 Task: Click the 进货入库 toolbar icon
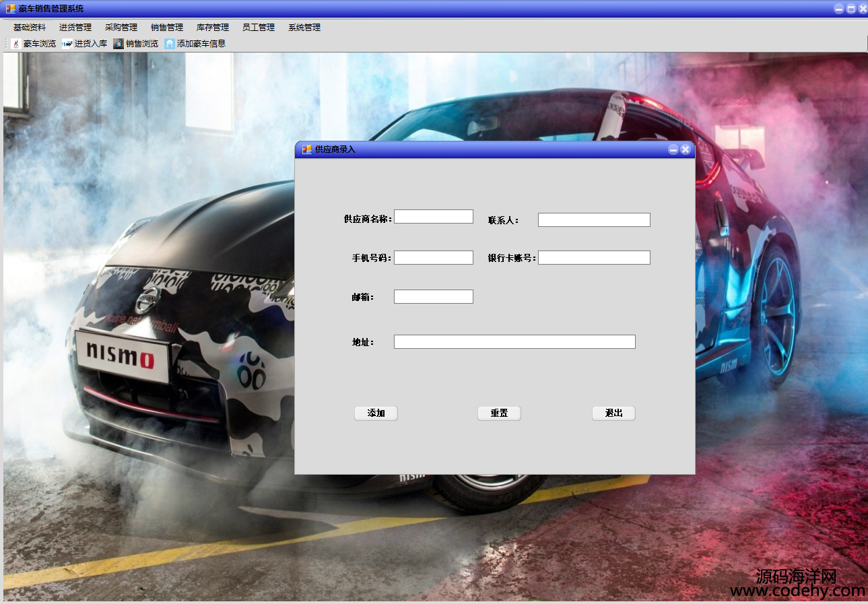(67, 44)
